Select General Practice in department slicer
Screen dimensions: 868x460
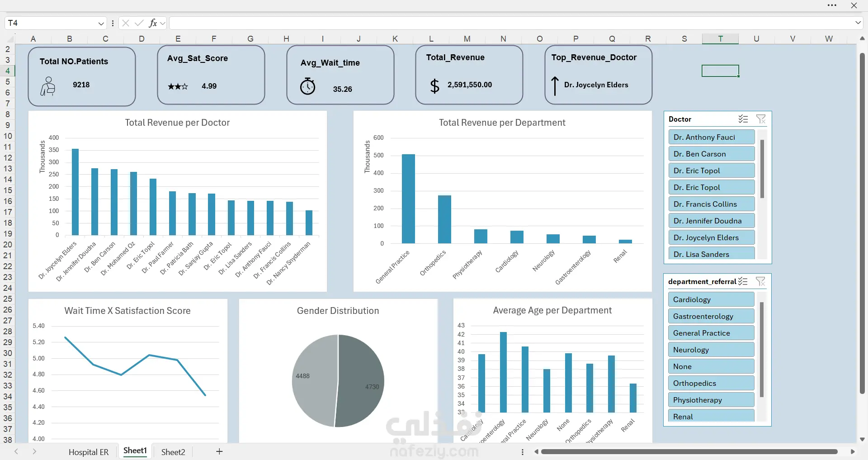[711, 333]
